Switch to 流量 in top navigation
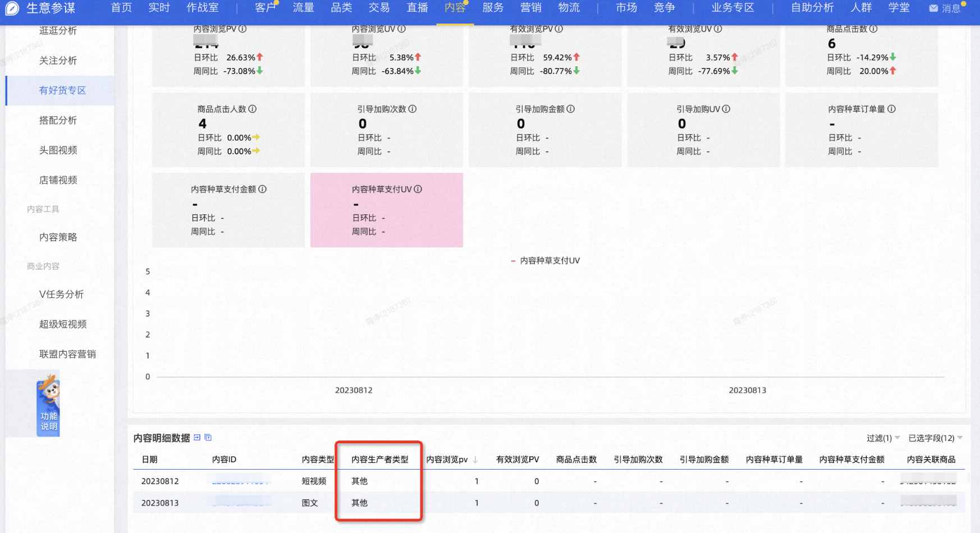Viewport: 980px width, 533px height. 303,8
